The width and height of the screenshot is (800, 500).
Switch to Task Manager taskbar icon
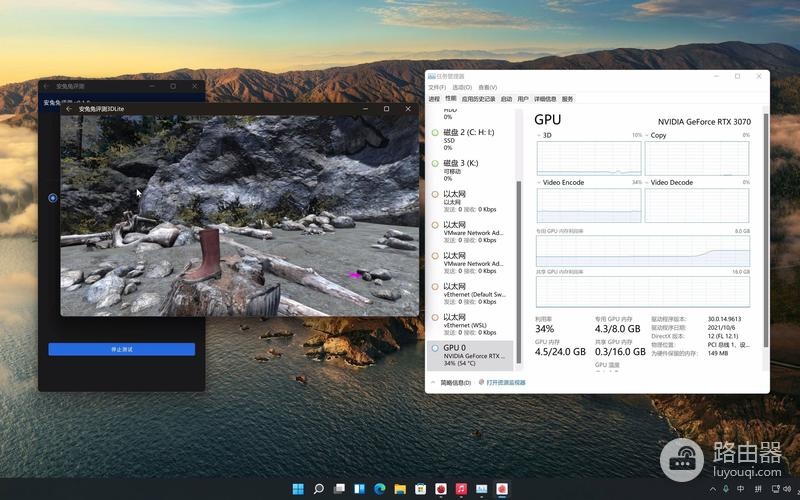tap(482, 489)
